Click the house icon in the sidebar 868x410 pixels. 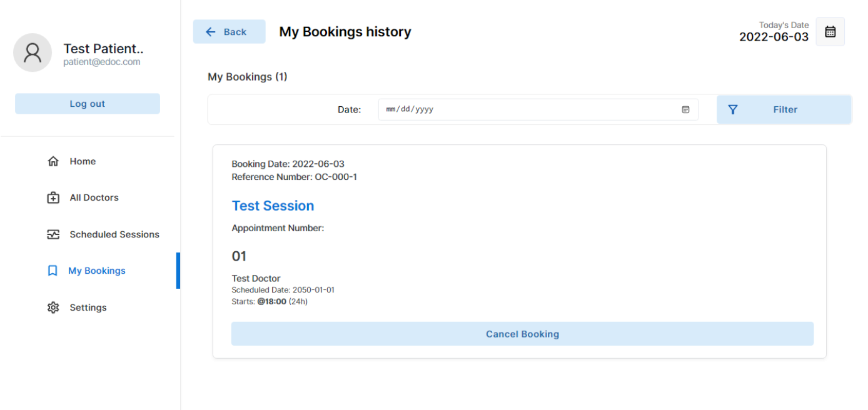53,161
